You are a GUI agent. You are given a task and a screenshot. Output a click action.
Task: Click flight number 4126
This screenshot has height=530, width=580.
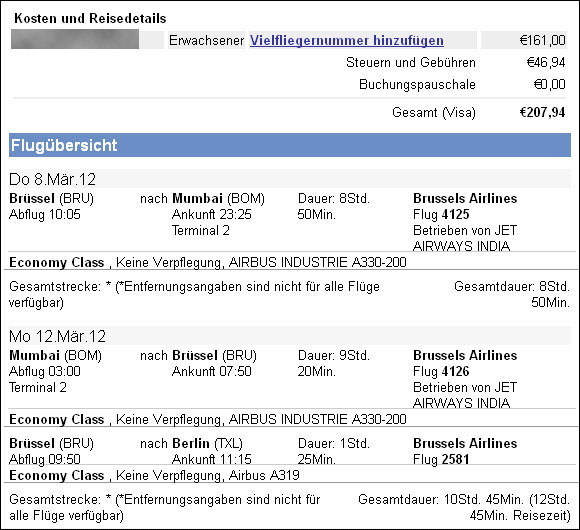pos(455,371)
